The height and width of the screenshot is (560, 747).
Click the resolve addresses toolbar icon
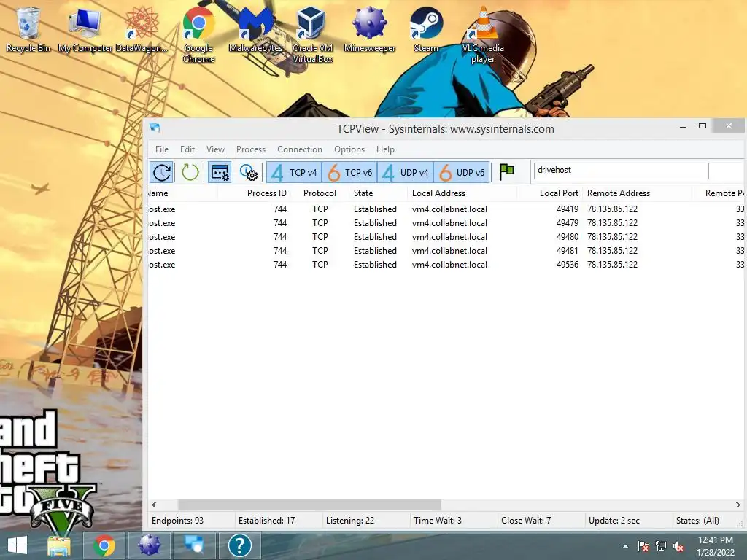coord(220,172)
